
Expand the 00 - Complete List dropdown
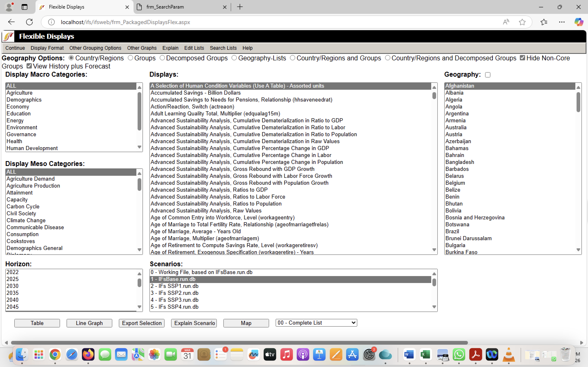click(x=316, y=323)
